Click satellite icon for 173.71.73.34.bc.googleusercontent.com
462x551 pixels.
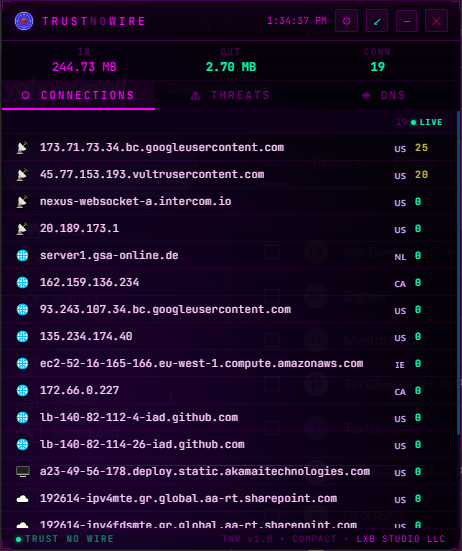22,148
